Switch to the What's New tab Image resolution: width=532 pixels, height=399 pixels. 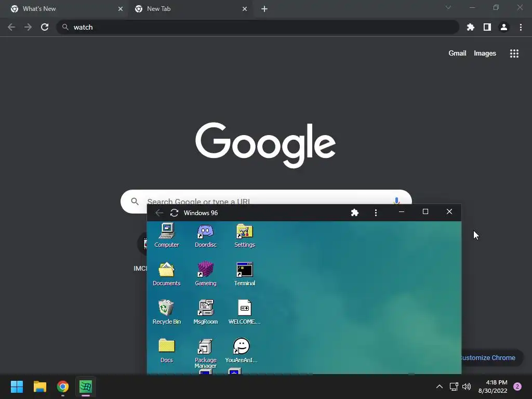pyautogui.click(x=64, y=9)
